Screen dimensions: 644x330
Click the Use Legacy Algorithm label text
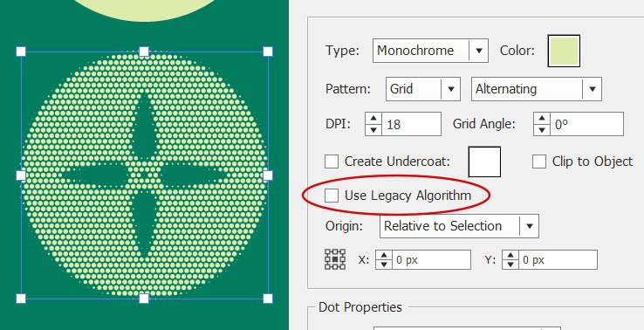pyautogui.click(x=408, y=196)
